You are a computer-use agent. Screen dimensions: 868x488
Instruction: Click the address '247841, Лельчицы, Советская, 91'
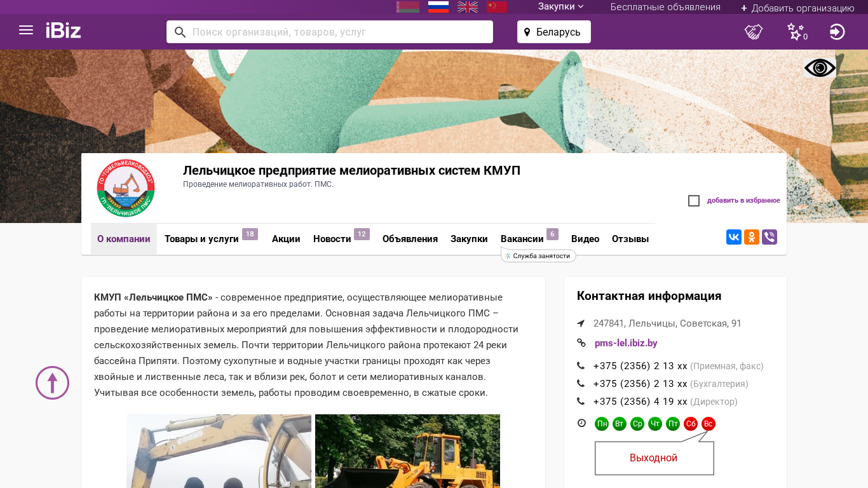tap(667, 323)
